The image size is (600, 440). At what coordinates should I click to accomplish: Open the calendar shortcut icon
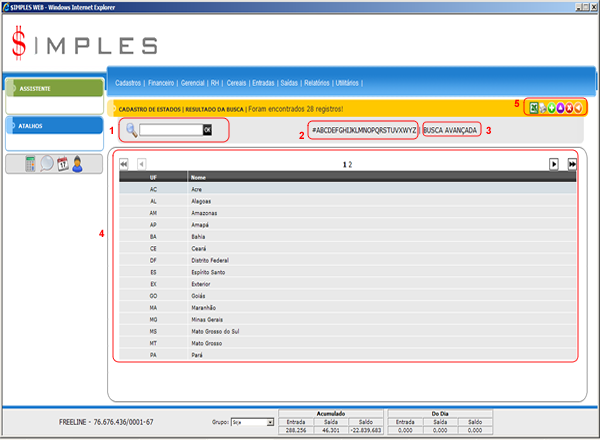[x=61, y=164]
